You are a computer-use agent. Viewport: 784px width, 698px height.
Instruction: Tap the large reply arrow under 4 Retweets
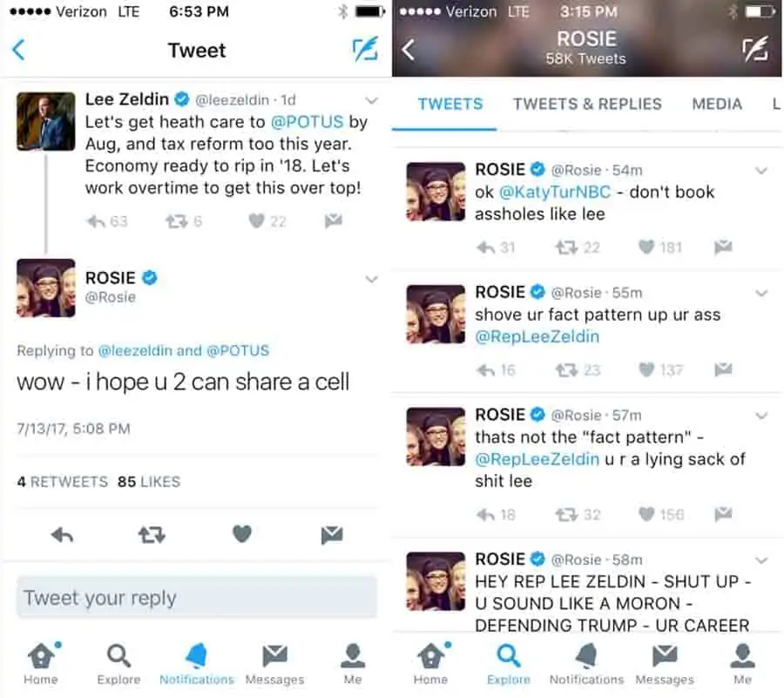click(x=63, y=536)
